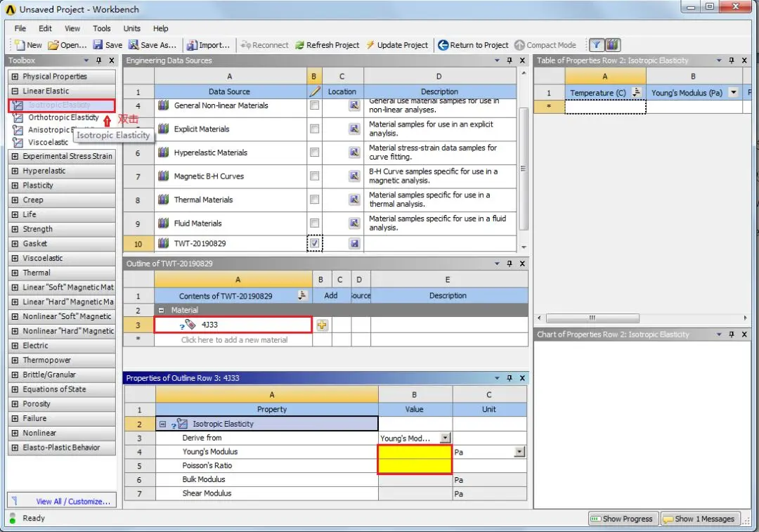Click location browse icon for Explicit Materials

tap(354, 129)
